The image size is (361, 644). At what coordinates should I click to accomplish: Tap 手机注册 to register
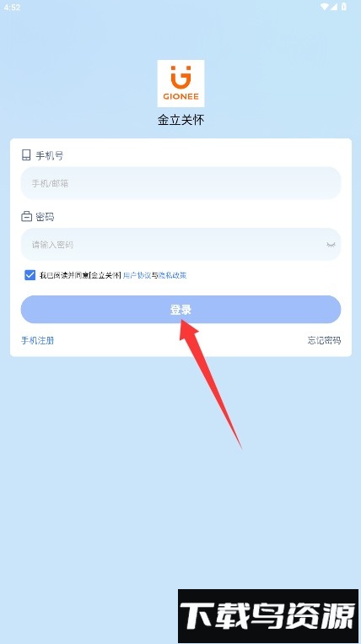coord(37,340)
